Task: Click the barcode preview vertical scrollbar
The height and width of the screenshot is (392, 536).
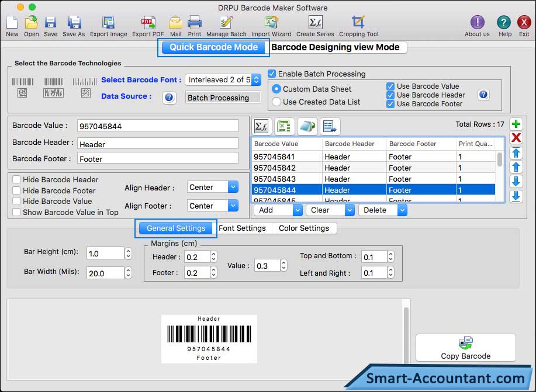Action: tap(406, 337)
